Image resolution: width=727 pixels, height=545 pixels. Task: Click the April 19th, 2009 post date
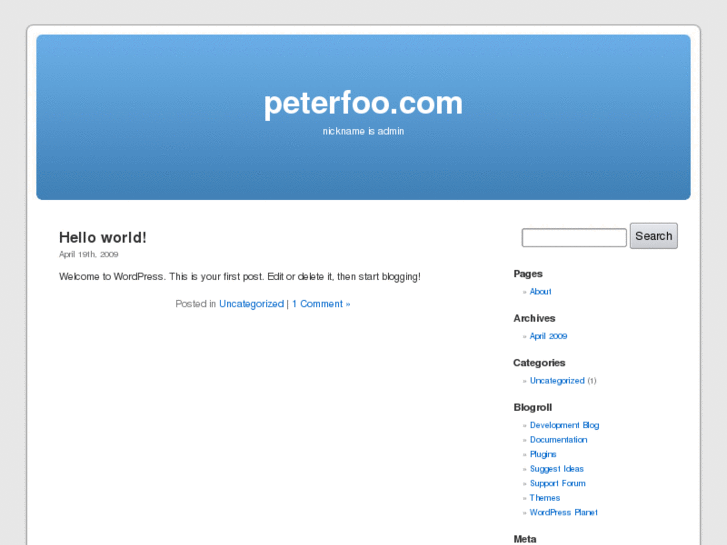pyautogui.click(x=89, y=254)
